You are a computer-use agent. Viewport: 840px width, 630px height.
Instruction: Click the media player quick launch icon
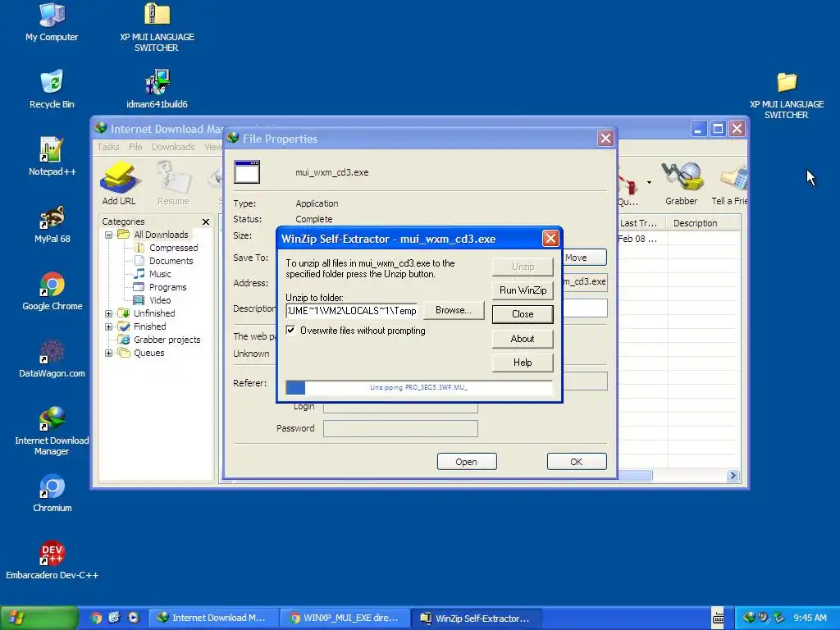coord(134,618)
